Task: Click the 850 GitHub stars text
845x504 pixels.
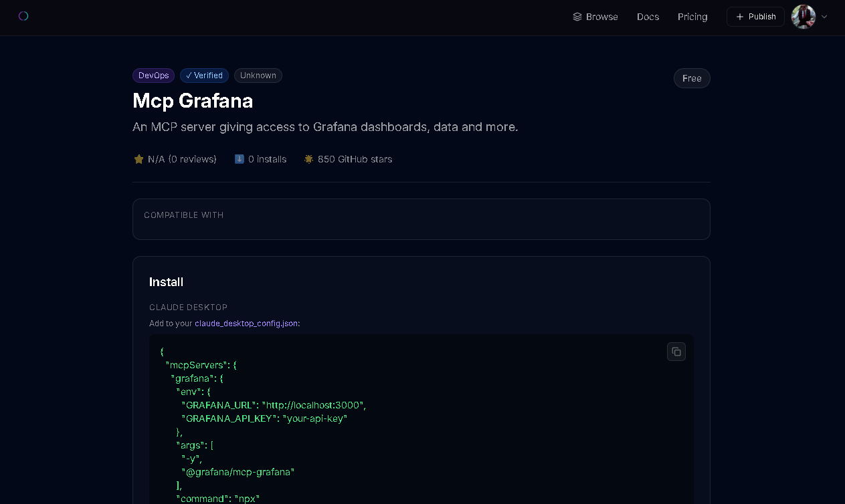Action: [355, 159]
